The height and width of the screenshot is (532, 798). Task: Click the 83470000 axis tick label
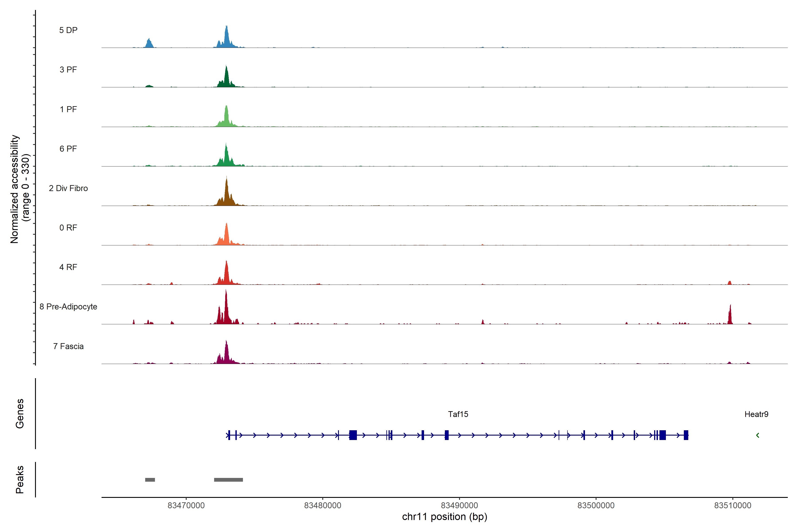pyautogui.click(x=186, y=505)
